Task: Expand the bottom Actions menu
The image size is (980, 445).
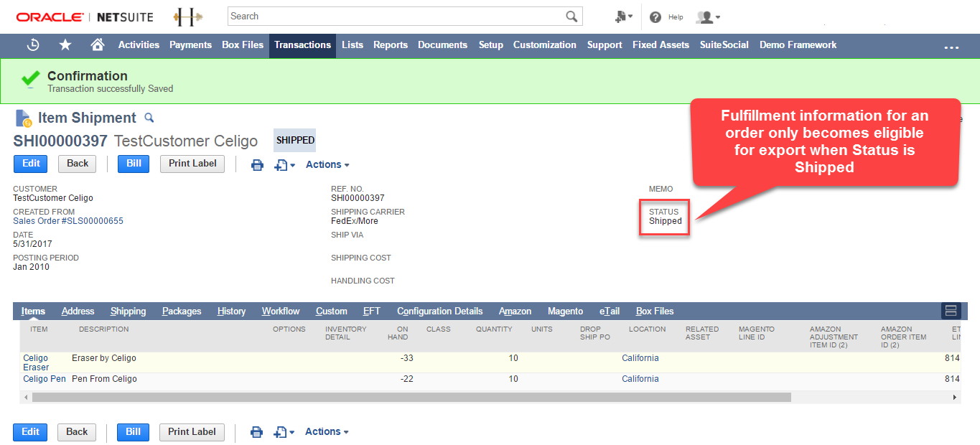Action: pyautogui.click(x=327, y=431)
